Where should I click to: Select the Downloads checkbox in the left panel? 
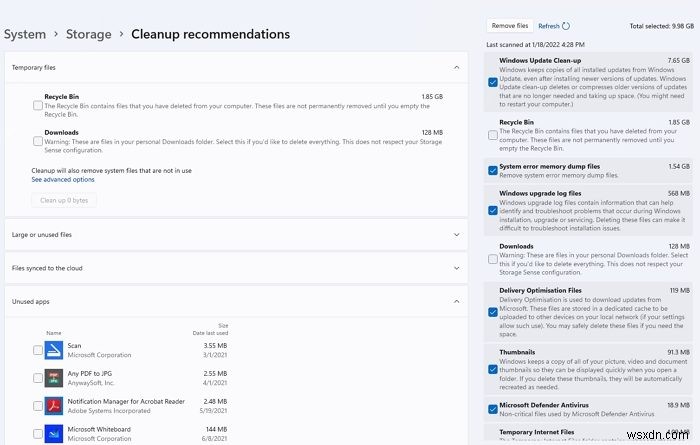38,141
